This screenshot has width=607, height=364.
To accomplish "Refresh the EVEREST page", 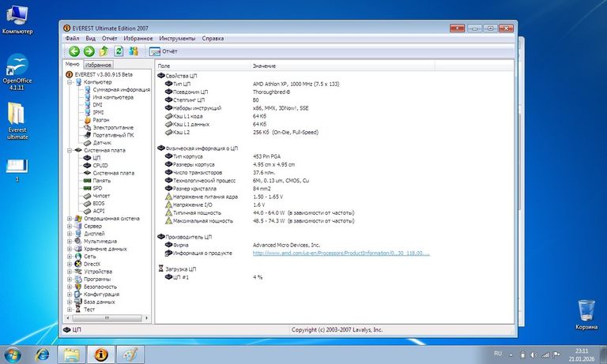I will [119, 51].
